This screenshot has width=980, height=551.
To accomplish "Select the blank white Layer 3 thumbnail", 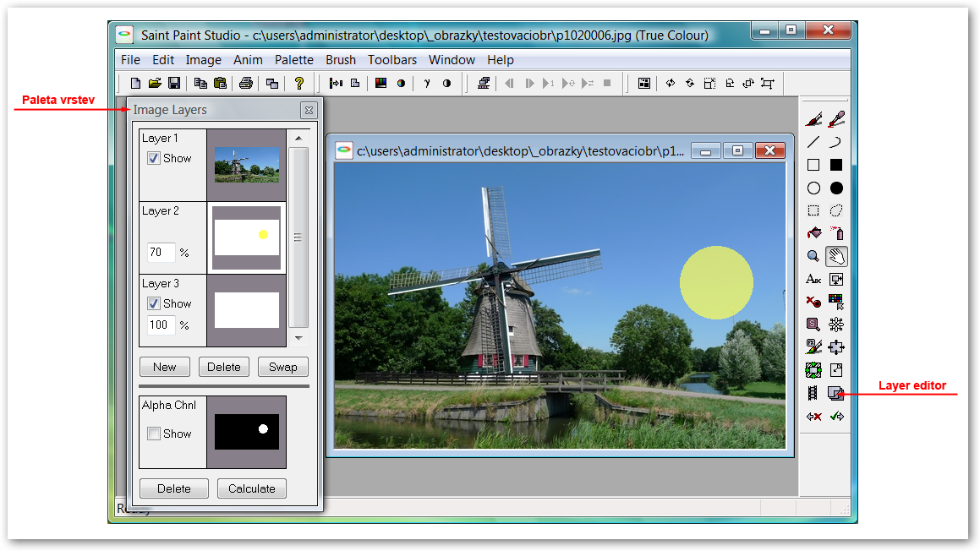I will pyautogui.click(x=247, y=310).
